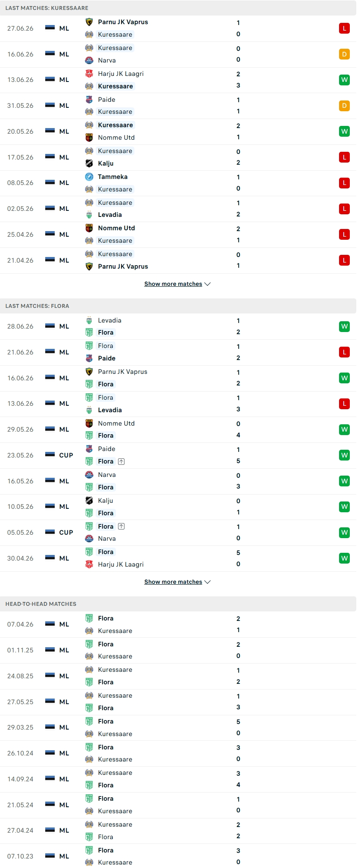Expand Show more matches under Flora section

177,582
